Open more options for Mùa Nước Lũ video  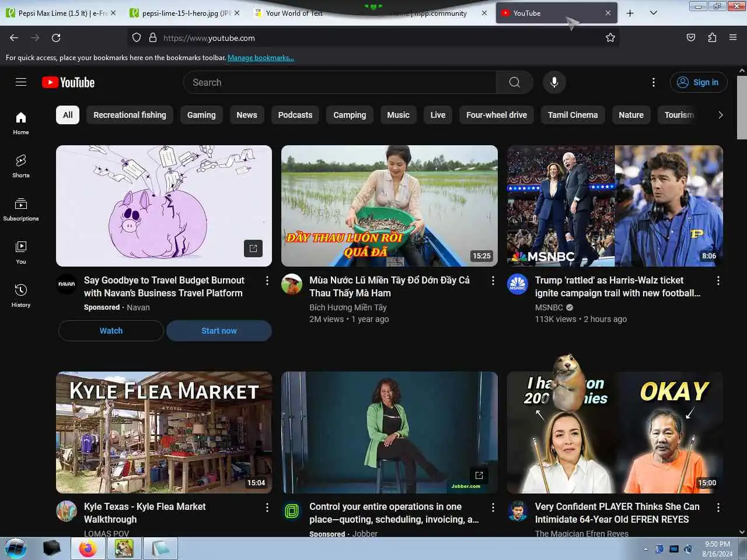click(x=493, y=281)
